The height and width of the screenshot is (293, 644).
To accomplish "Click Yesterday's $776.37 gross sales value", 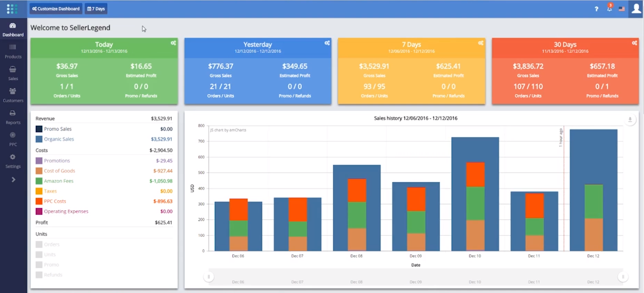I will 221,66.
